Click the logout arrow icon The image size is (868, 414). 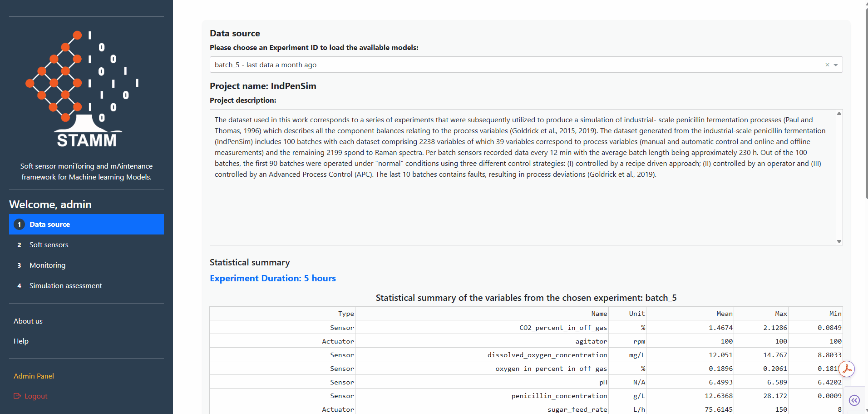17,396
